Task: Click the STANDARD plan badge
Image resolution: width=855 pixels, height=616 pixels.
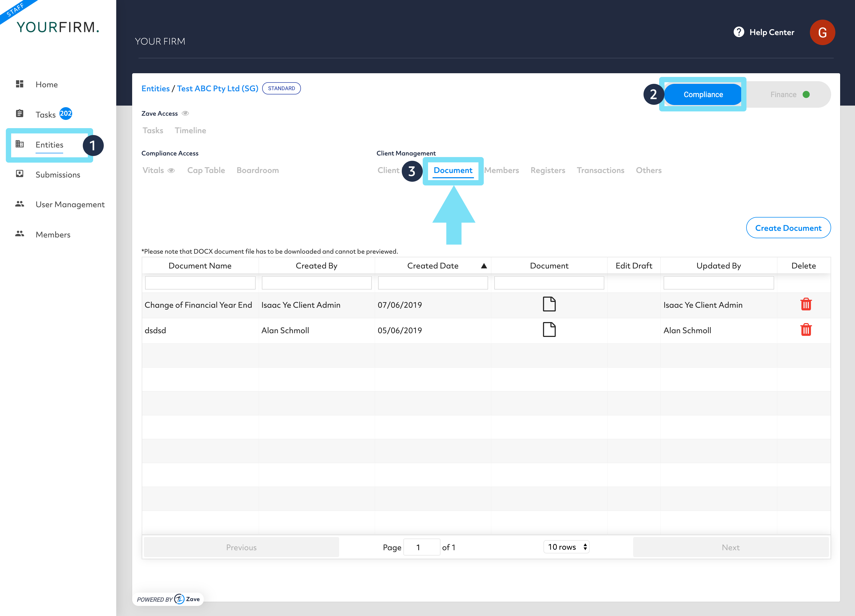Action: point(281,88)
